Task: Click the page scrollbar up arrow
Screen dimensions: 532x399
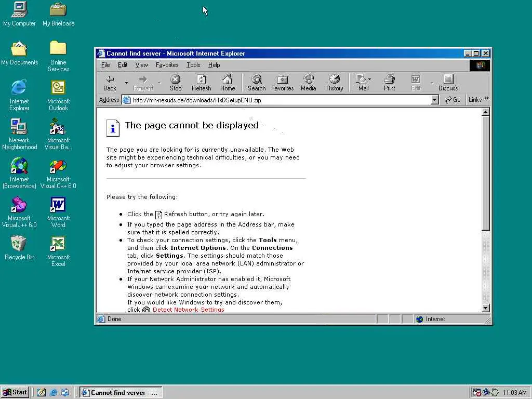Action: point(486,112)
